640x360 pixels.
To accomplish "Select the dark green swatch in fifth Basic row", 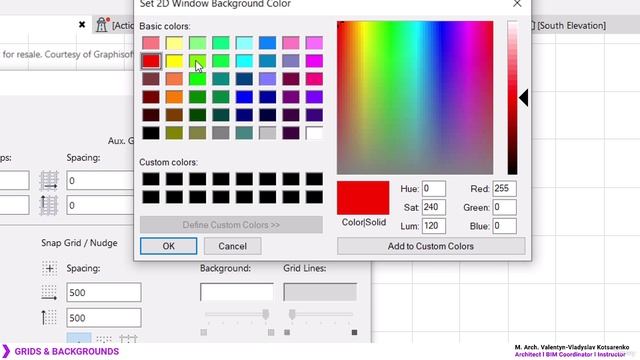I will tap(198, 115).
